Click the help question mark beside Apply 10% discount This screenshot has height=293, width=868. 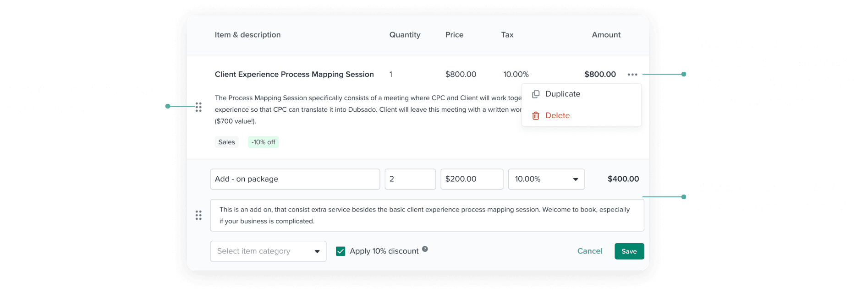424,249
